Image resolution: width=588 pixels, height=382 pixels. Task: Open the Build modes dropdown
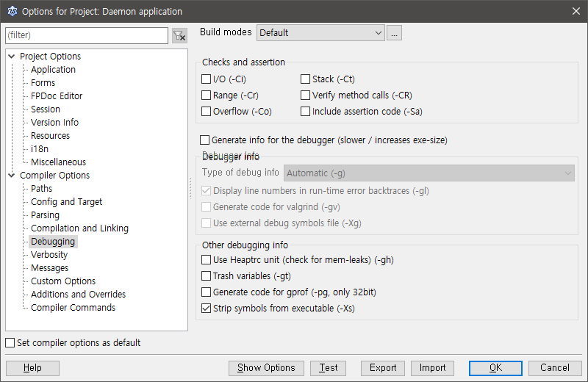tap(320, 32)
